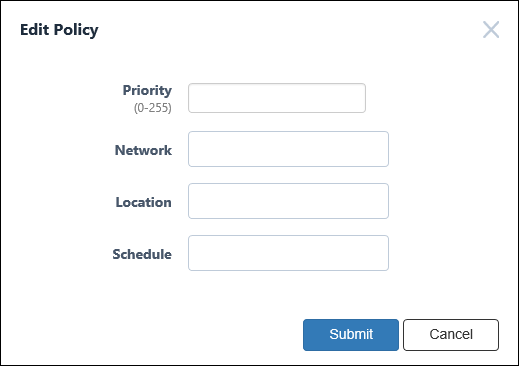Dismiss the dialog using the top-right X icon
The width and height of the screenshot is (519, 366).
point(491,30)
